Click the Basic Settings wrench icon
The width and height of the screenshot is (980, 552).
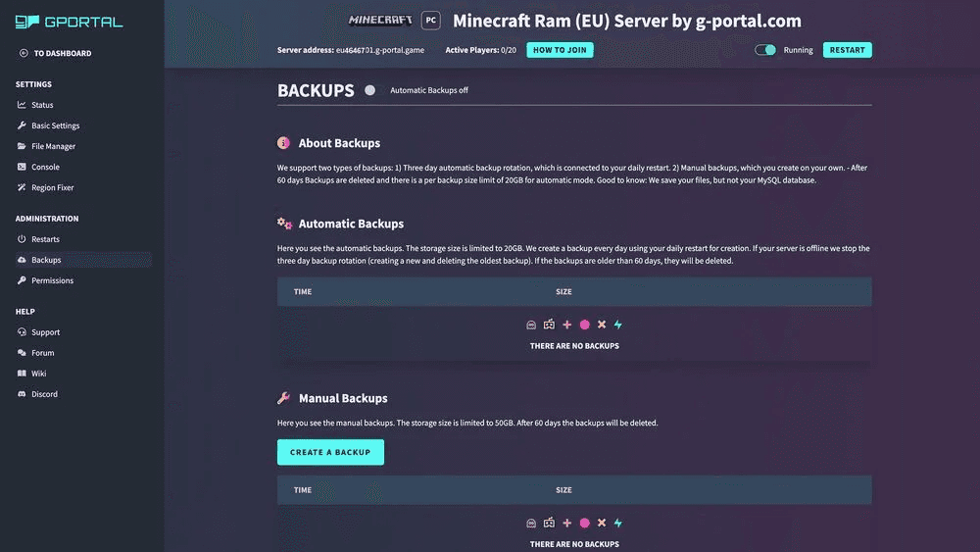[x=22, y=125]
